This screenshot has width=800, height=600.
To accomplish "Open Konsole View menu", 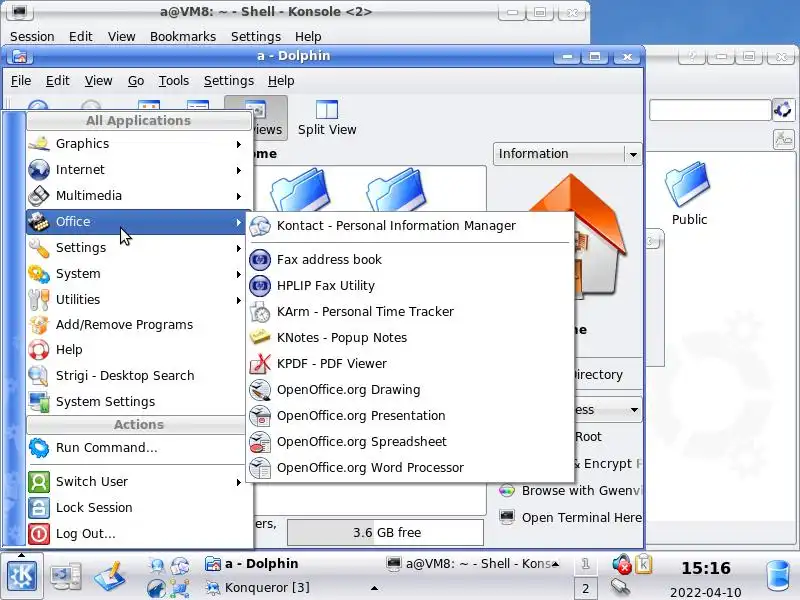I will coord(121,37).
